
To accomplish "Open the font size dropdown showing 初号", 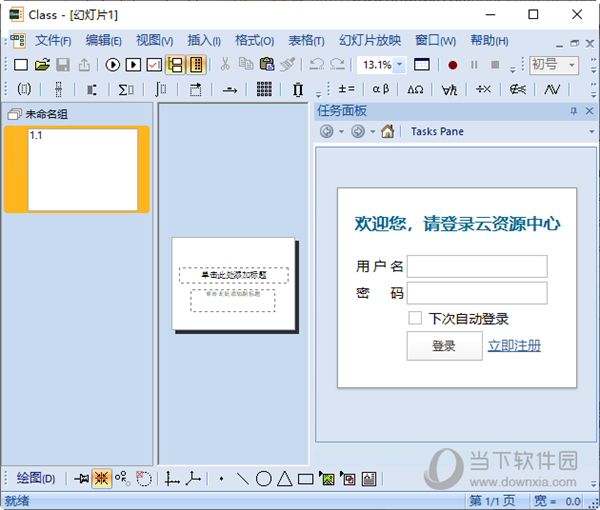I will tap(572, 65).
